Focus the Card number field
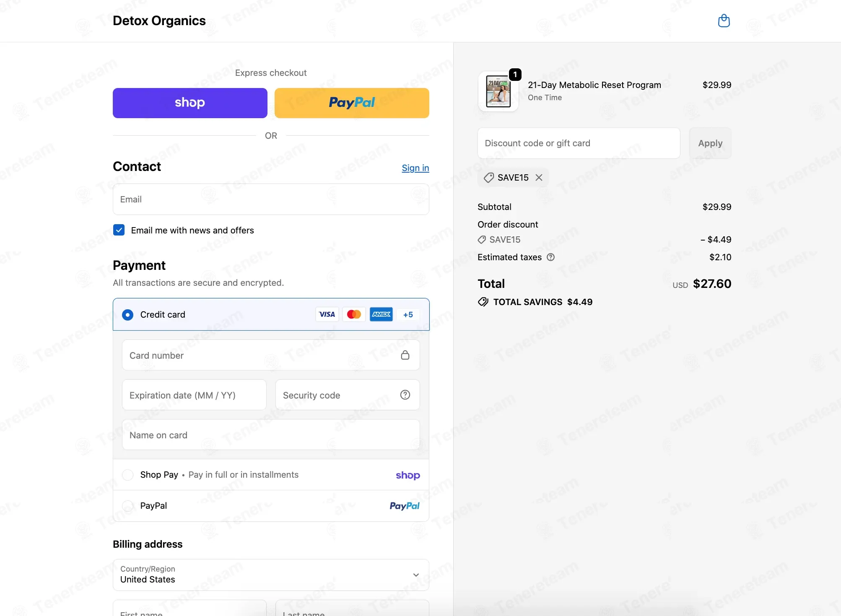Screen dimensions: 841x616 [271, 355]
